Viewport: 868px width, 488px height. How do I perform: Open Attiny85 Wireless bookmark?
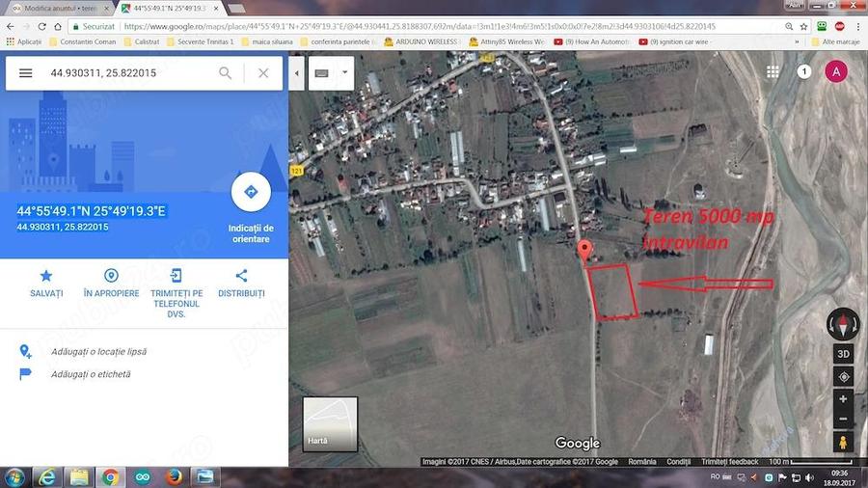coord(507,41)
